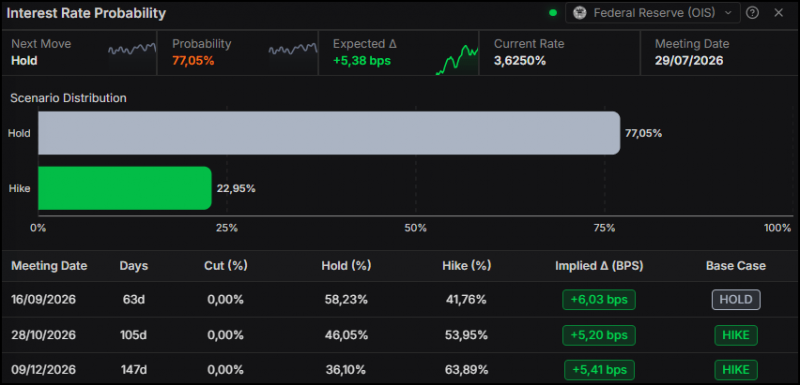Click the HIKE badge in 28/10/2026 row
This screenshot has height=385, width=800.
pos(736,335)
